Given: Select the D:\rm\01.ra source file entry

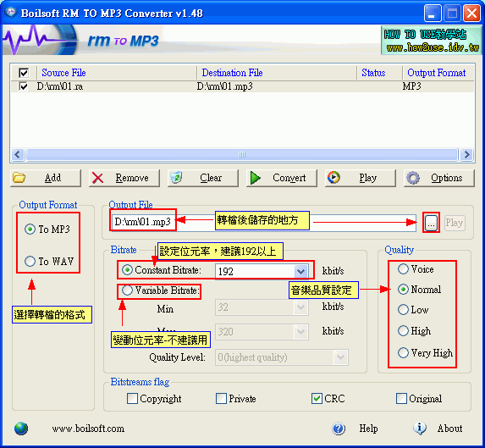Looking at the screenshot, I should click(60, 86).
